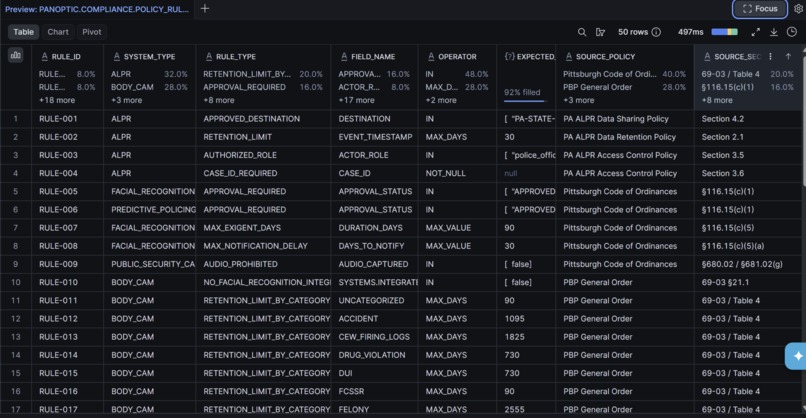Expand '+17 more' under FIELD_NAME
Image resolution: width=806 pixels, height=418 pixels.
[x=356, y=100]
